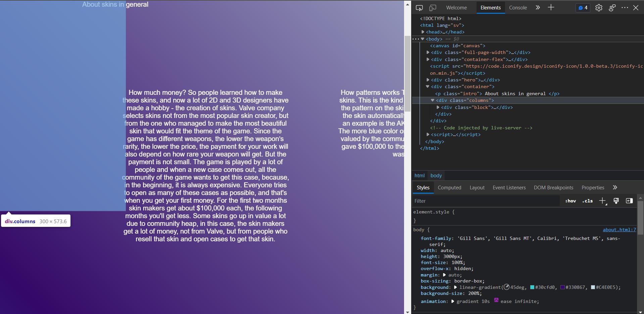Open the Styles sidebar tab

[x=423, y=188]
